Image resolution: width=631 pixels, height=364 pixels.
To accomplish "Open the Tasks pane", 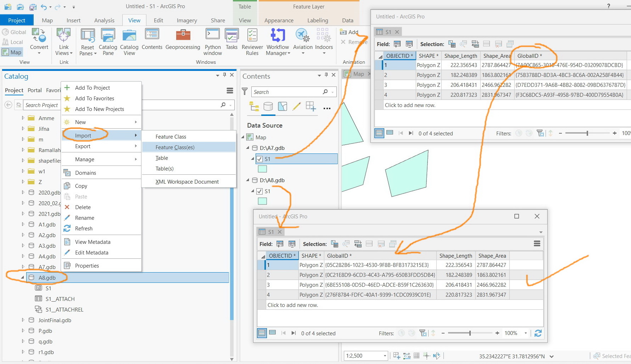I will click(x=231, y=39).
